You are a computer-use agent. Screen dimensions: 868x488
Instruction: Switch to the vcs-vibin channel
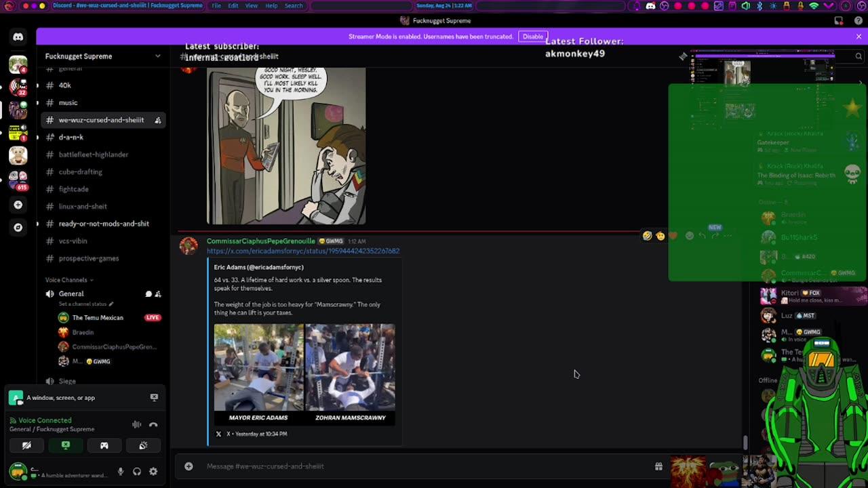pyautogui.click(x=102, y=241)
